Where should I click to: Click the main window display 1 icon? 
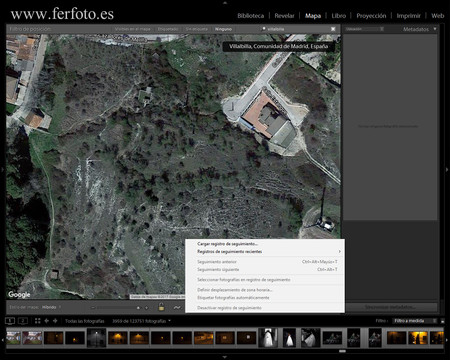click(10, 321)
